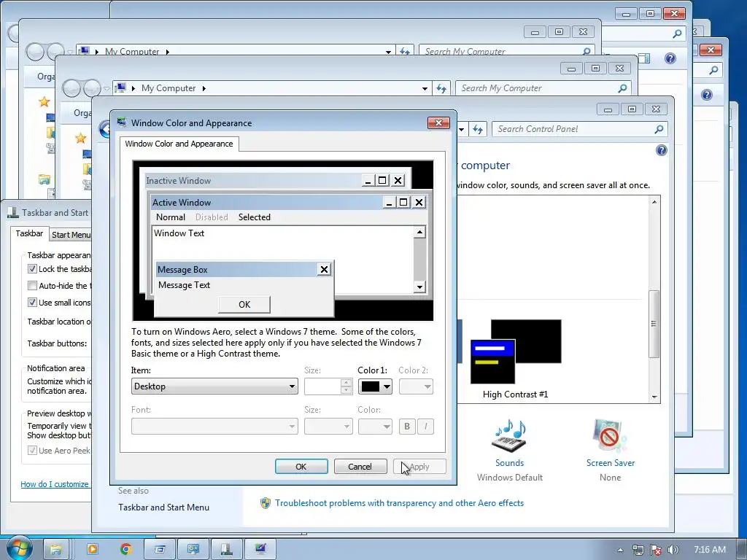Toggle the Lock the taskbar checkbox

pos(32,269)
